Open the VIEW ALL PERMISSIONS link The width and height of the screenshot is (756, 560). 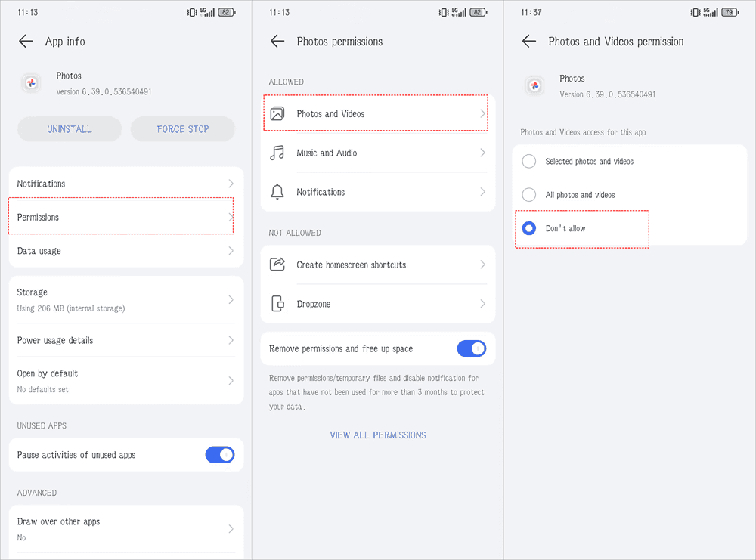378,435
